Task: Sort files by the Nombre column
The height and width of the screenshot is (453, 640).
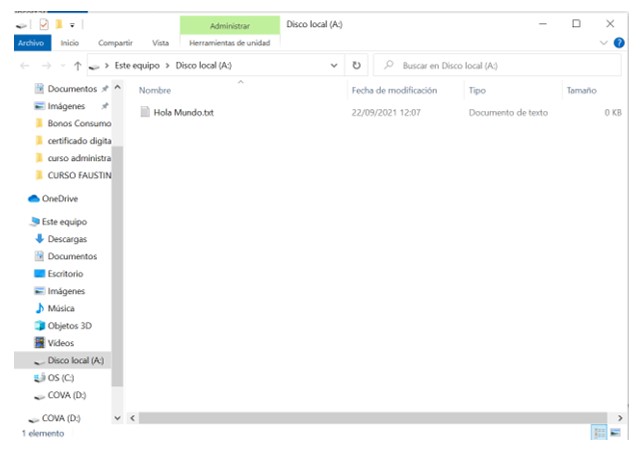Action: click(x=156, y=90)
